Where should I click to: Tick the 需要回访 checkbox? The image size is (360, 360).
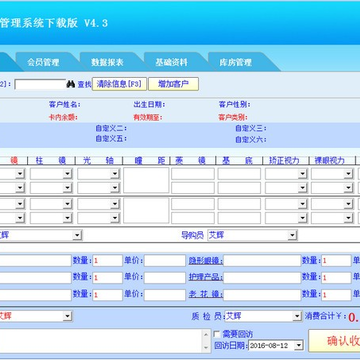(x=217, y=334)
